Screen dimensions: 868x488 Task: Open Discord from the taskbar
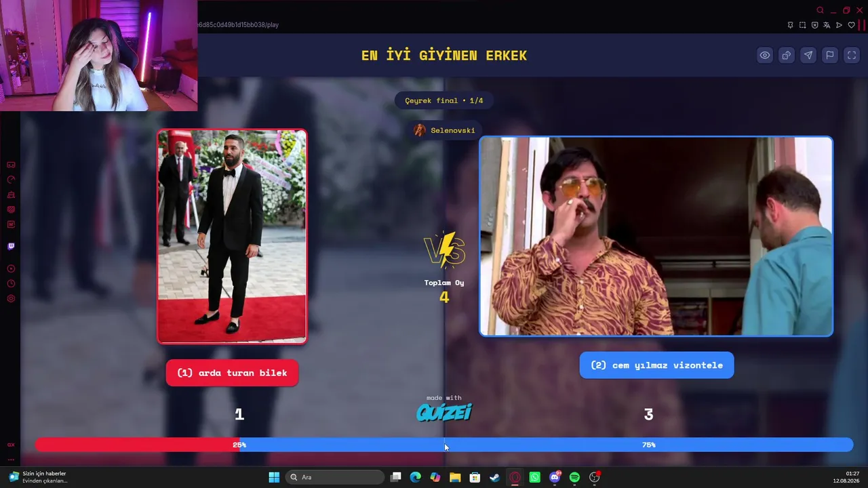click(x=555, y=477)
